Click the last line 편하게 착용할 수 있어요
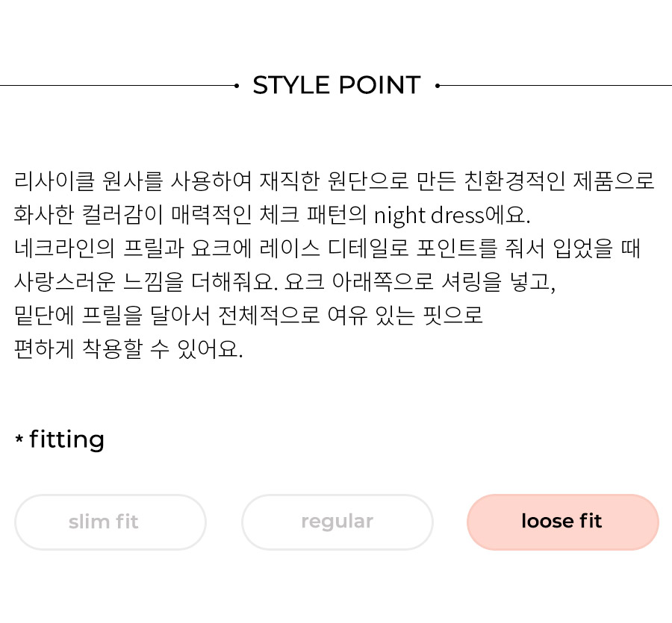The image size is (672, 623). (128, 349)
